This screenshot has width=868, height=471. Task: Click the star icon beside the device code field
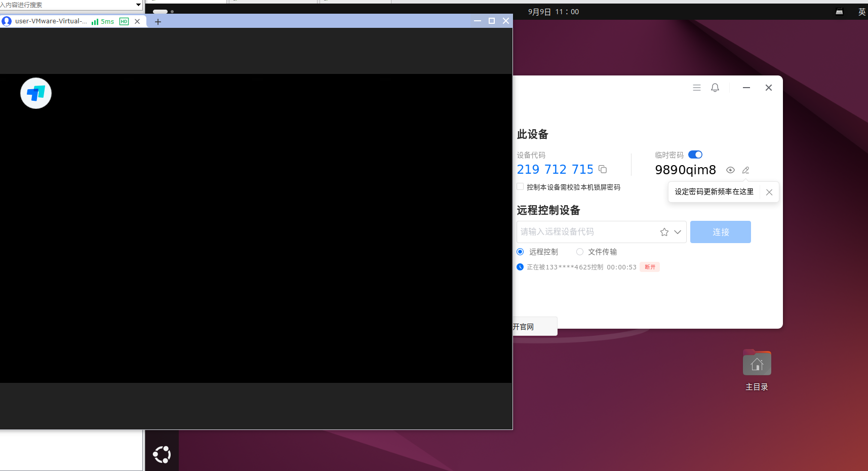664,232
